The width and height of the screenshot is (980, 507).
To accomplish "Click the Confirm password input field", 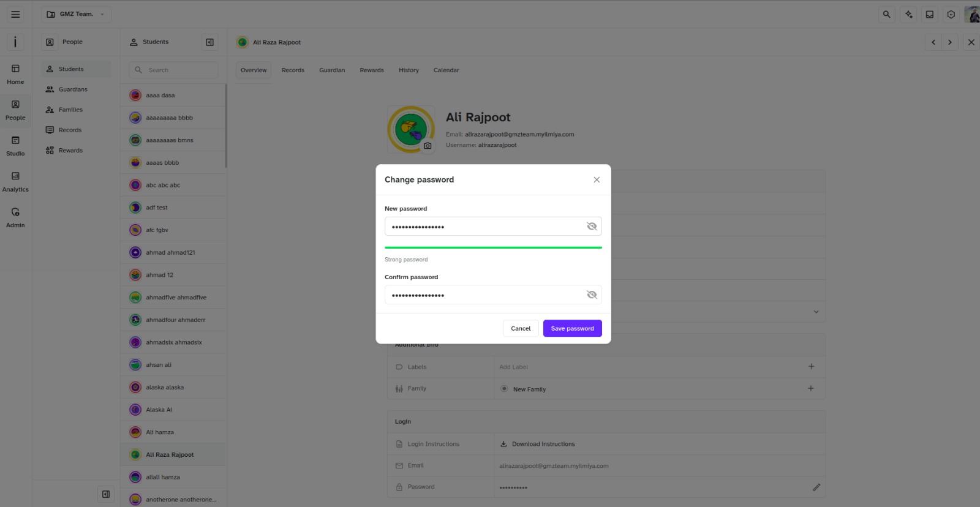I will 493,295.
